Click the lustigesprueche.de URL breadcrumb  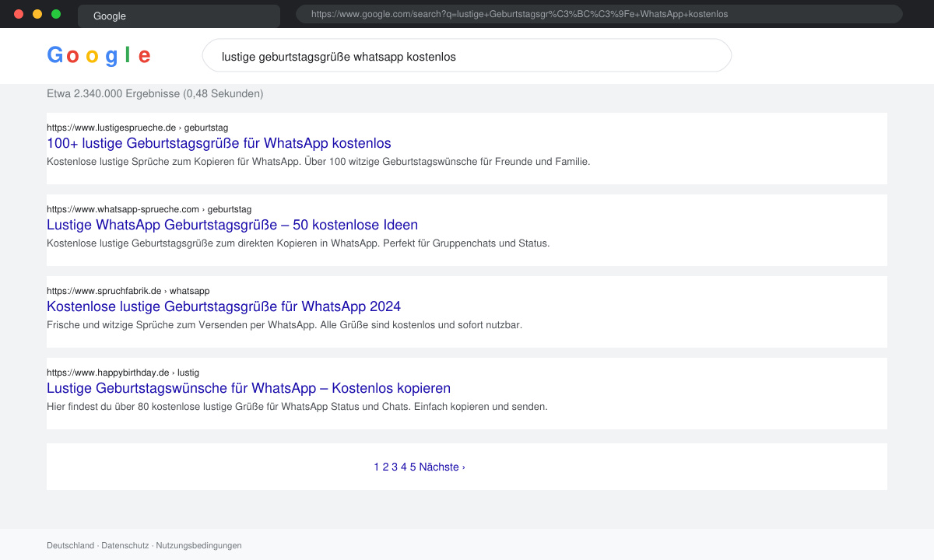137,128
